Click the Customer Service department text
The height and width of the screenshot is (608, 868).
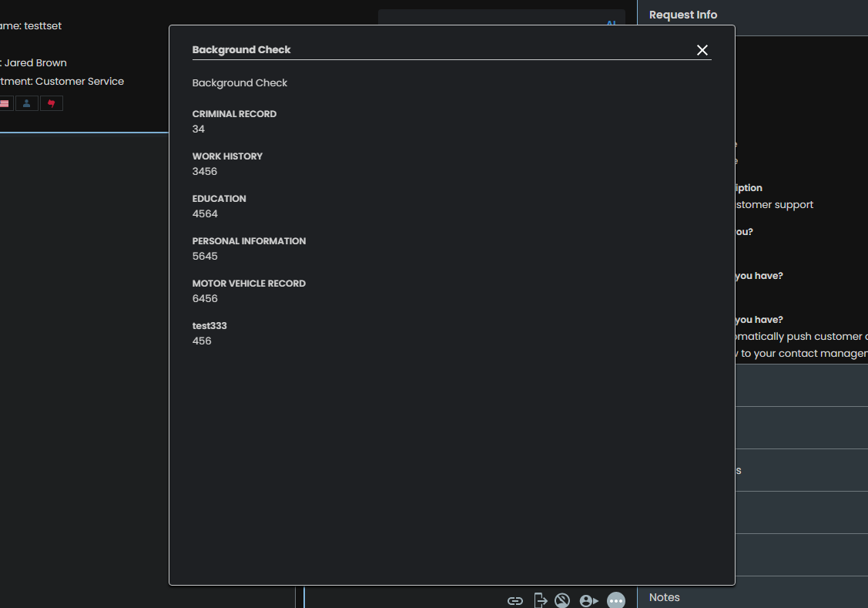[x=79, y=82]
